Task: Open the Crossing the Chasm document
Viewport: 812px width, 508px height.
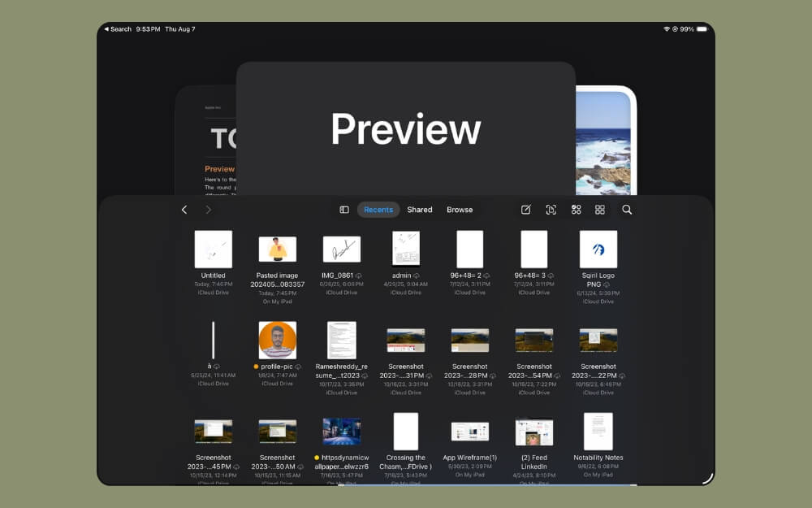Action: coord(406,432)
